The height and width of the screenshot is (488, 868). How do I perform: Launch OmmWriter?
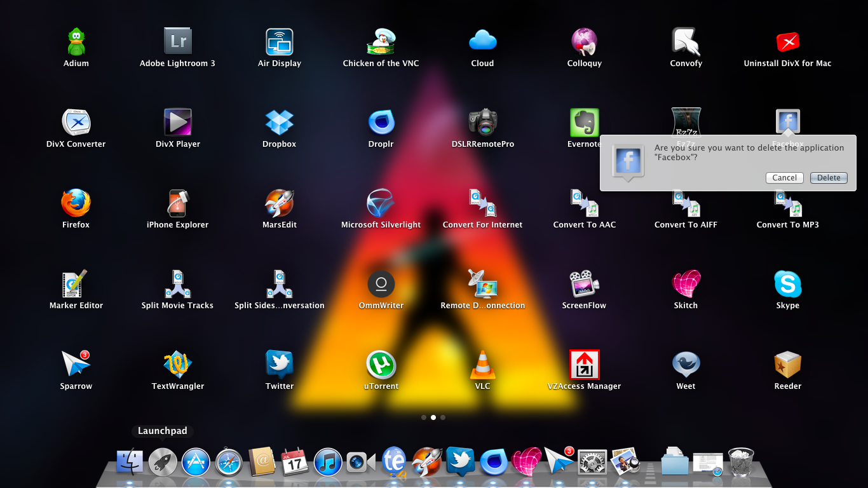381,284
